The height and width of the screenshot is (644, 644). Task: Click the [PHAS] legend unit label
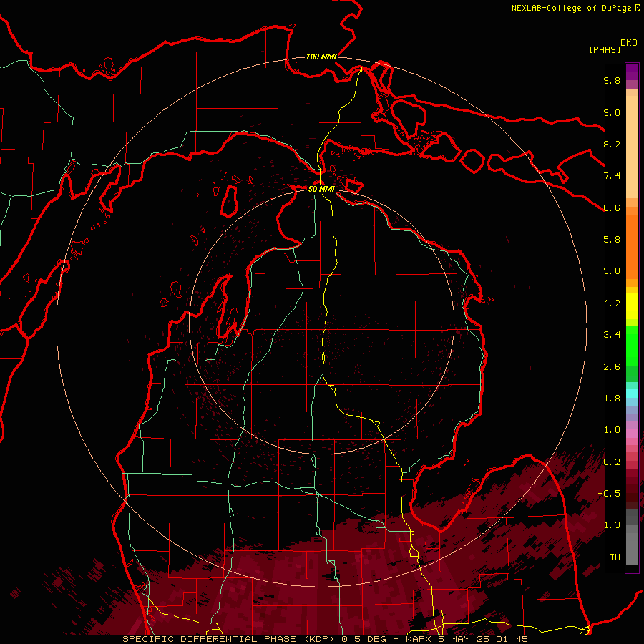pos(605,49)
